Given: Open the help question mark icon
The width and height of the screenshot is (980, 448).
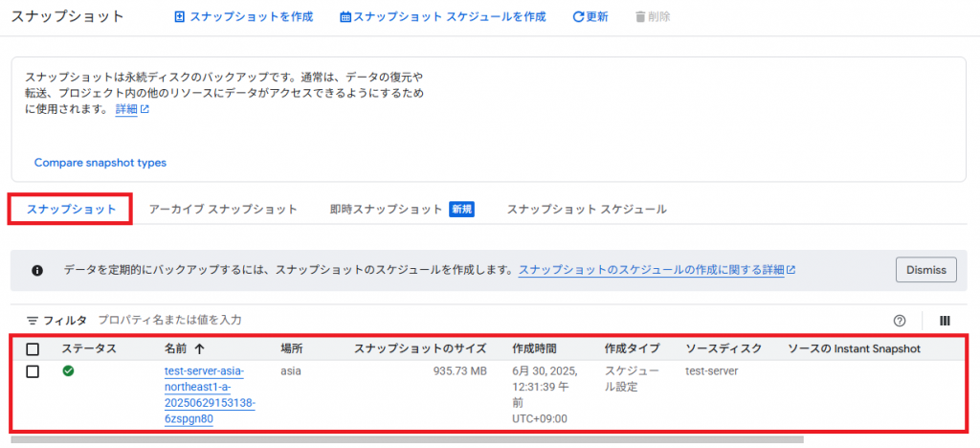Looking at the screenshot, I should click(x=900, y=321).
